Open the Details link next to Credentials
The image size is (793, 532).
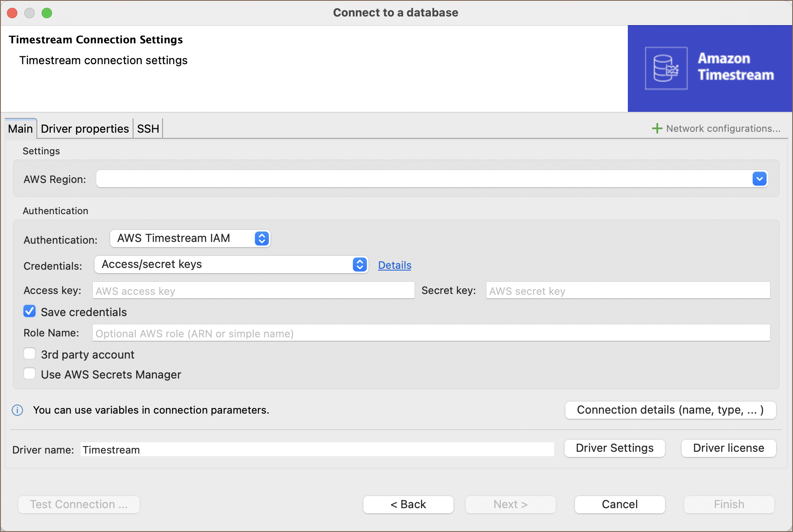coord(394,265)
